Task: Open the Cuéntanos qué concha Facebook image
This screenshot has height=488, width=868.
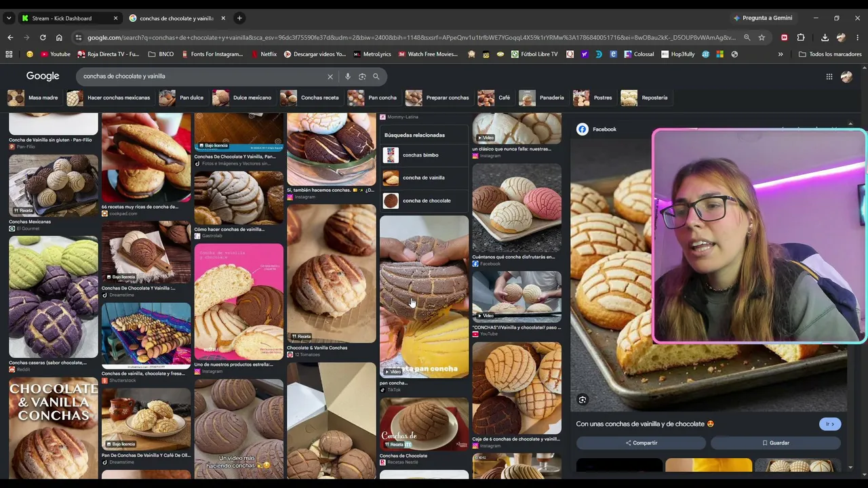Action: [517, 208]
